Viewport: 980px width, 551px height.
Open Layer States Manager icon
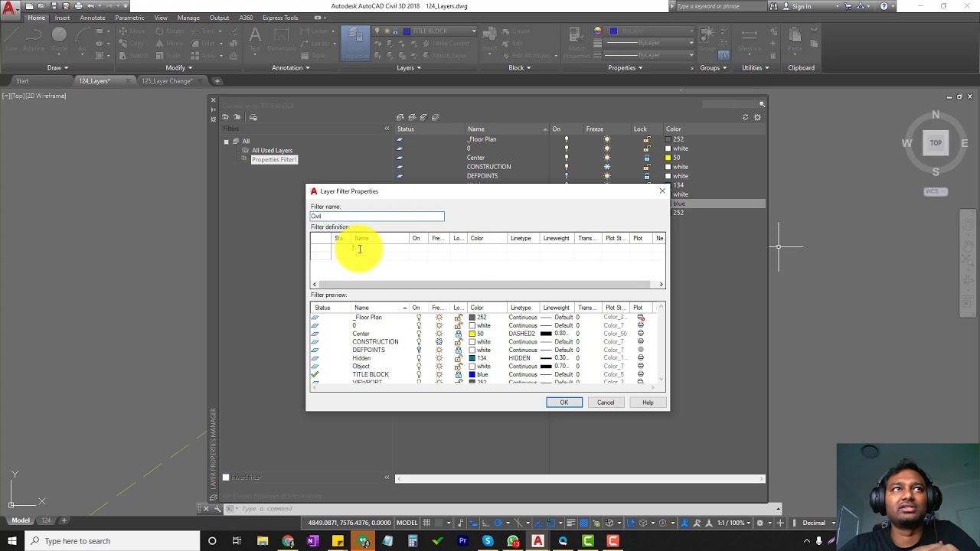click(253, 117)
